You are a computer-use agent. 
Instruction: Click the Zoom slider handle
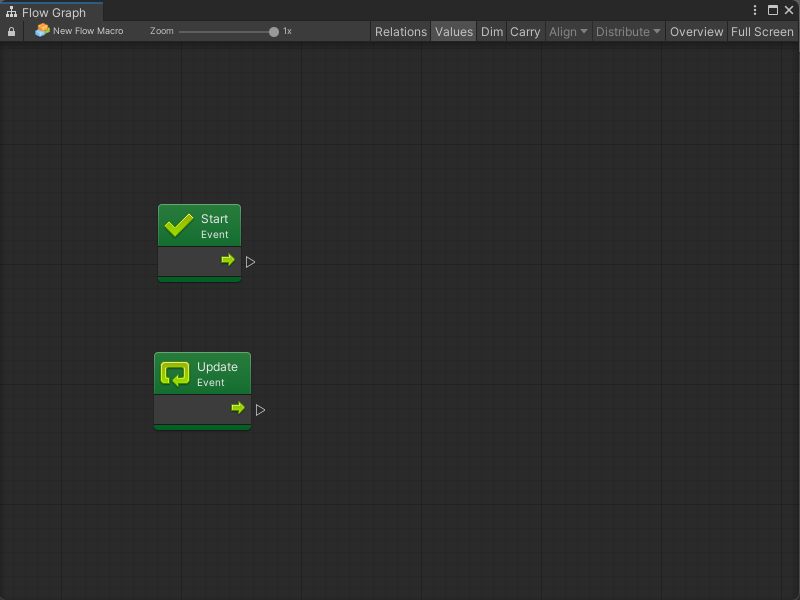click(274, 32)
